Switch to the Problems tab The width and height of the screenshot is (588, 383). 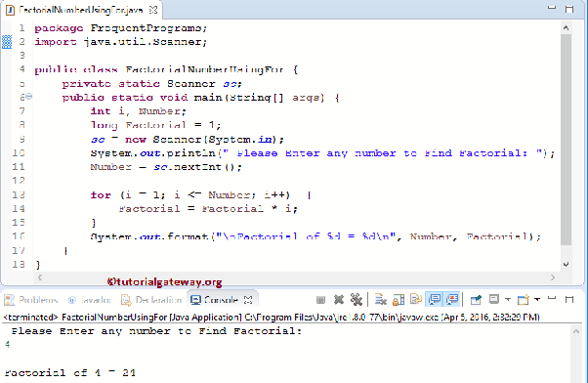click(x=31, y=300)
